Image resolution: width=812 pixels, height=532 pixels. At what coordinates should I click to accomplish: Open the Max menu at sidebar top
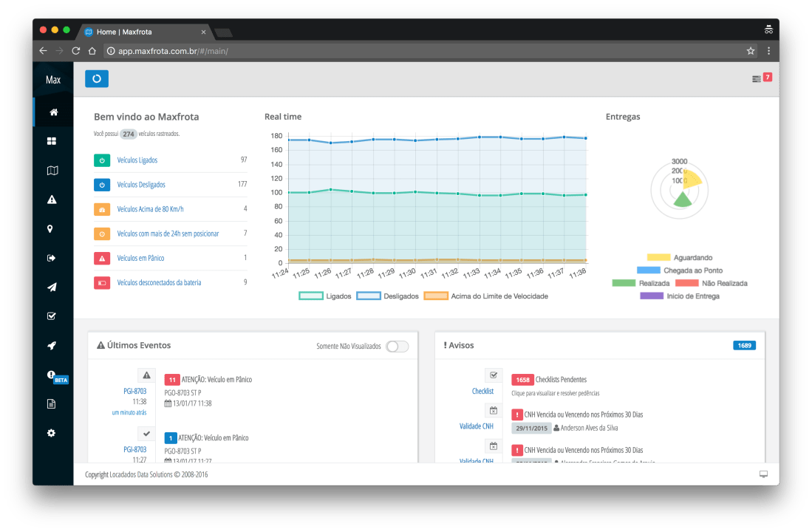(x=52, y=80)
